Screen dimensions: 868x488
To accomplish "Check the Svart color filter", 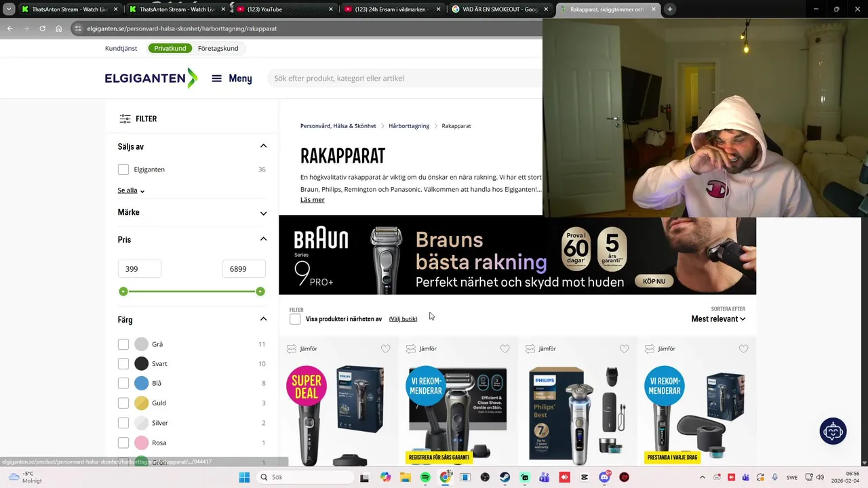I will [123, 364].
